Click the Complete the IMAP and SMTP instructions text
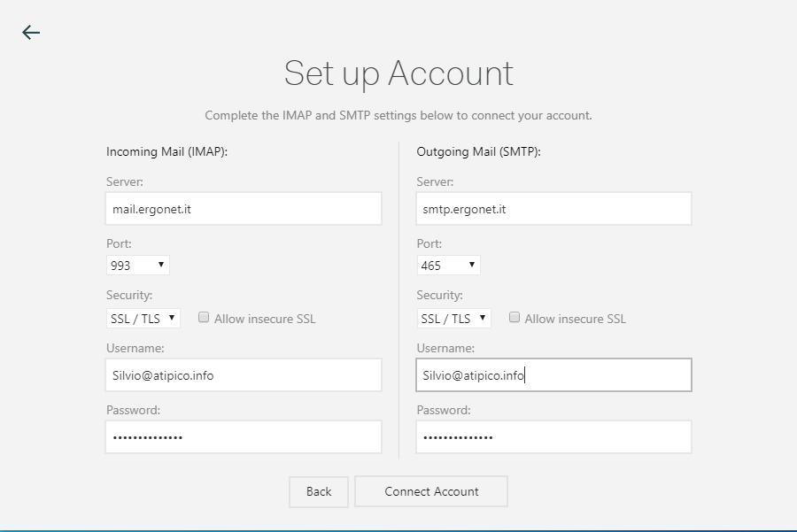The width and height of the screenshot is (797, 532). click(x=398, y=115)
